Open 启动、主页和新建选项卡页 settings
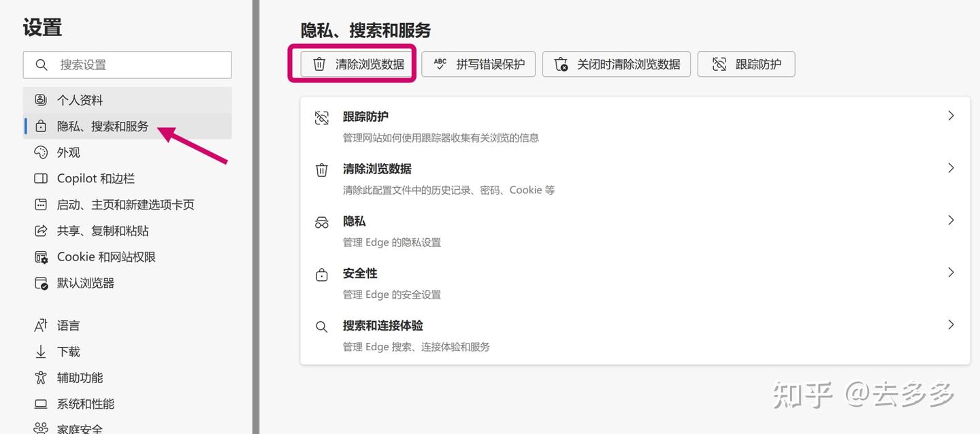The height and width of the screenshot is (434, 980). pos(127,204)
